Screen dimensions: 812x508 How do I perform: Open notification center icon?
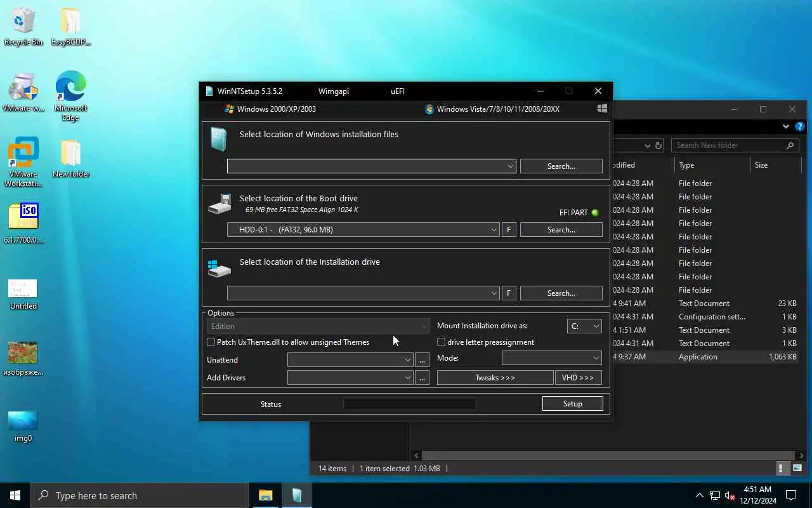[x=791, y=495]
